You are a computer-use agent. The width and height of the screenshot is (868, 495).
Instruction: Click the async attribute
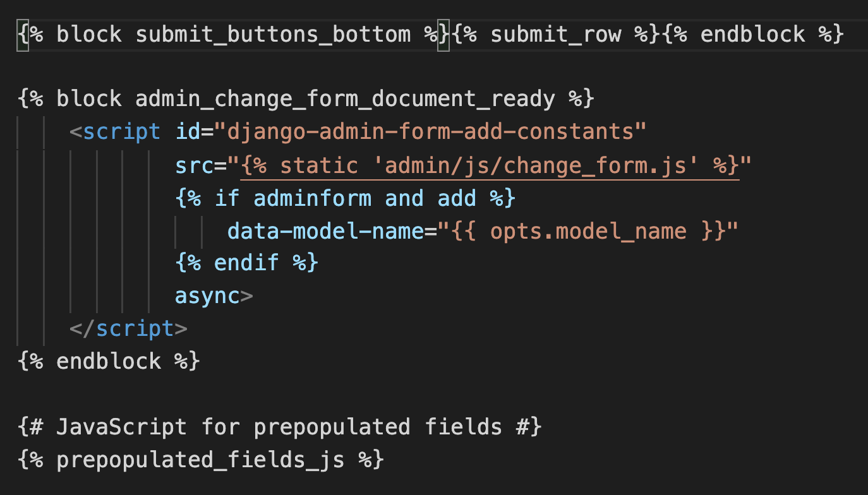(207, 295)
